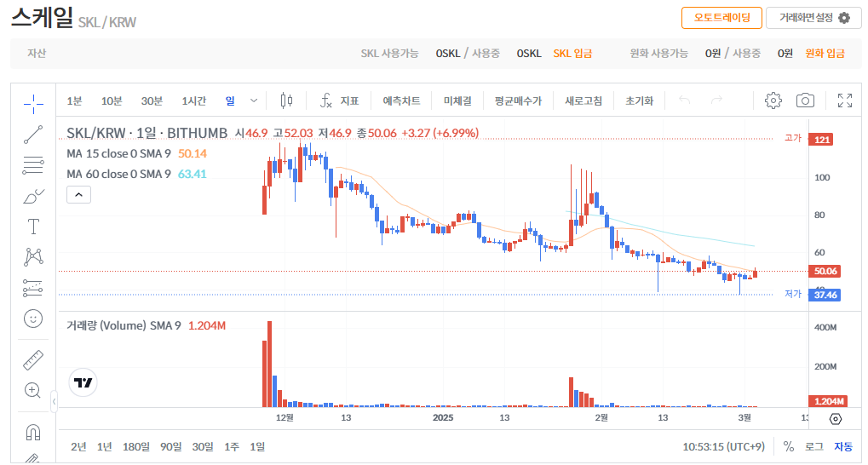
Task: Select the 30분 interval
Action: 152,100
